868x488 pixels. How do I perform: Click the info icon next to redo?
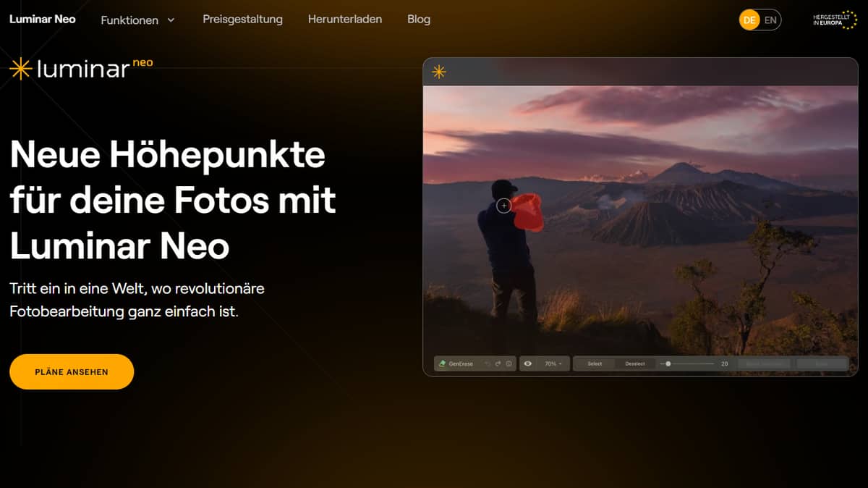[x=509, y=363]
